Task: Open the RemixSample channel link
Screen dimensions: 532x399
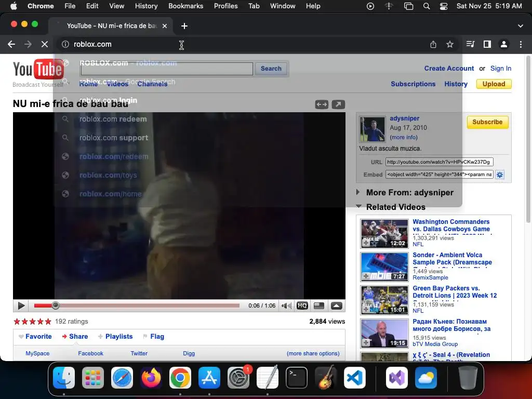Action: coord(430,277)
